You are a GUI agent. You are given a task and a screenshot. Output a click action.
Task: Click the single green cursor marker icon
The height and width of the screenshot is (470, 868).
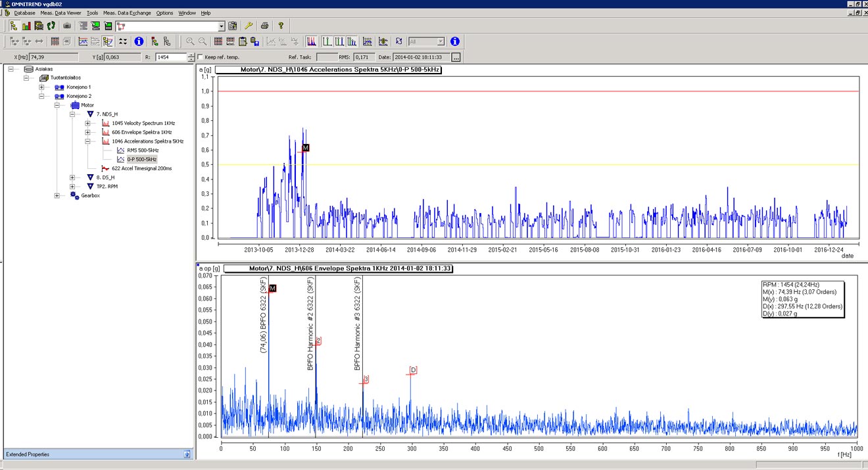(327, 41)
